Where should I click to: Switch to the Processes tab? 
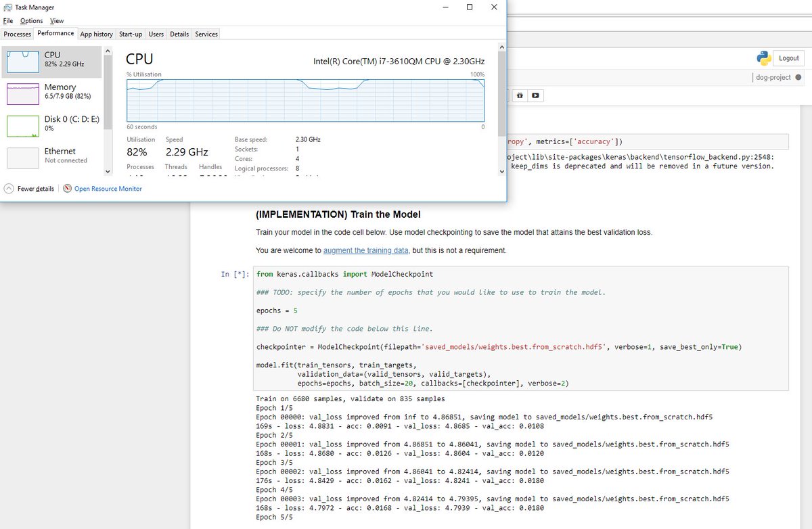18,34
